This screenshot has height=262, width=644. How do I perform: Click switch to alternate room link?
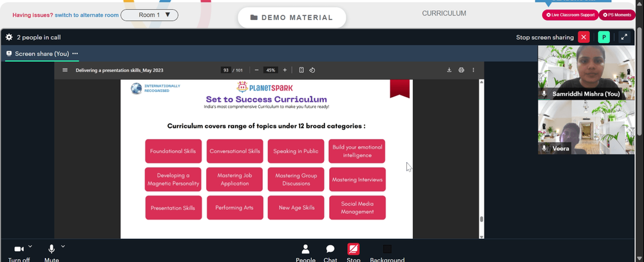87,15
